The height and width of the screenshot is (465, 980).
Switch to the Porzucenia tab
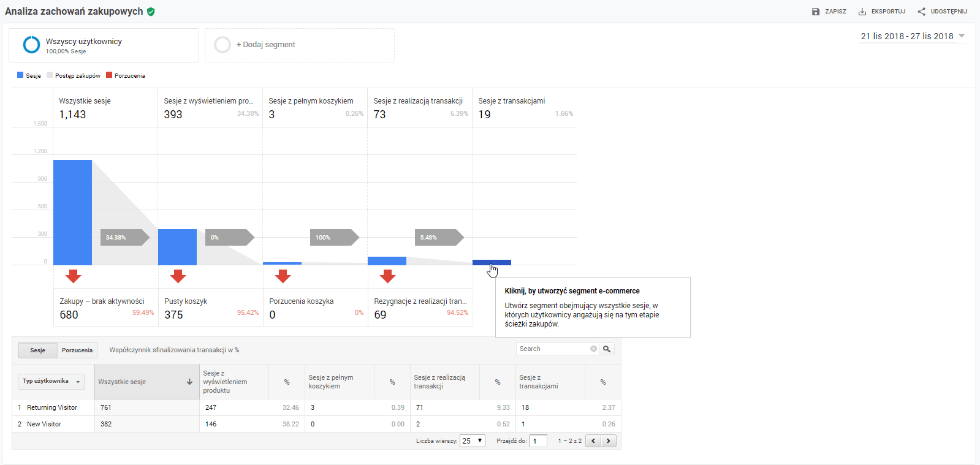77,350
